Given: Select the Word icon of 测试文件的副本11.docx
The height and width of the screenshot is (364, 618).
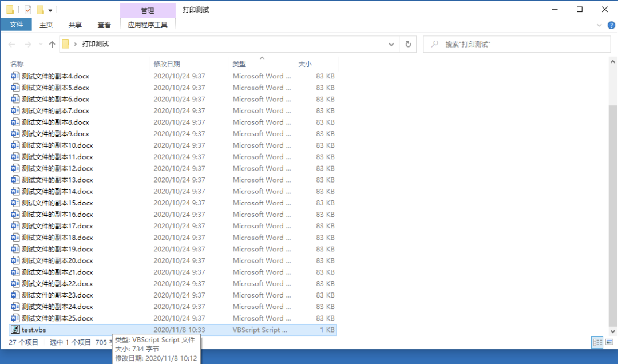Looking at the screenshot, I should tap(15, 157).
